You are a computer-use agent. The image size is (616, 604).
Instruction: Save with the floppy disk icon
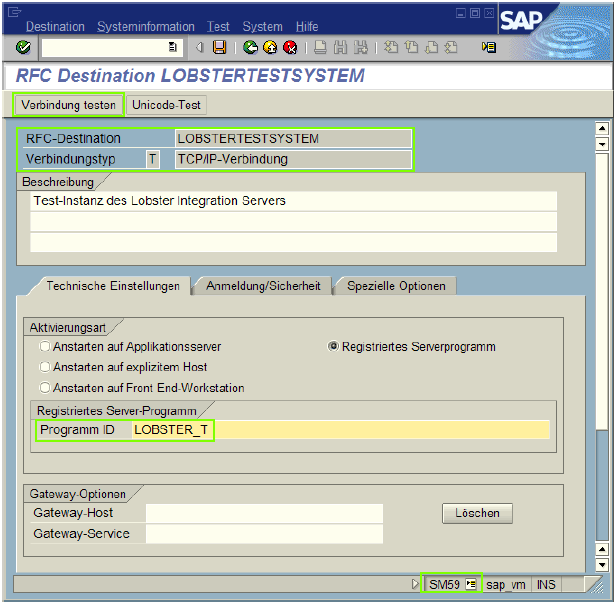pyautogui.click(x=219, y=48)
